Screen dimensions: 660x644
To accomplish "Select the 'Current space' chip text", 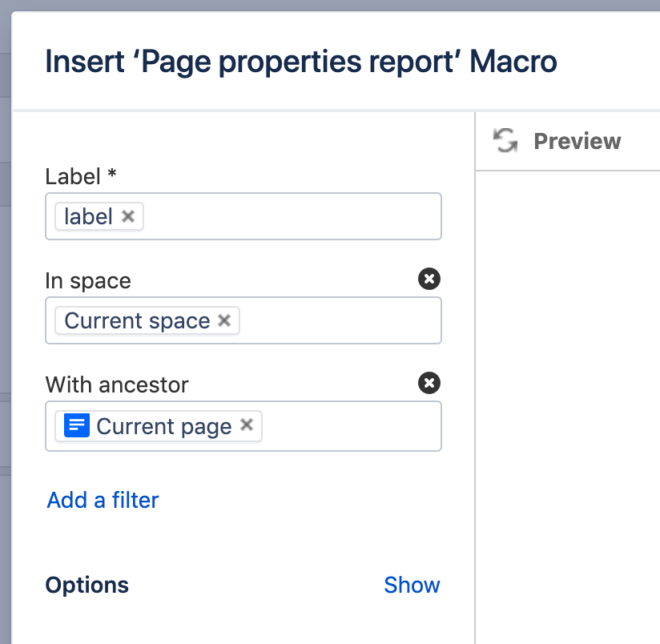I will [136, 320].
